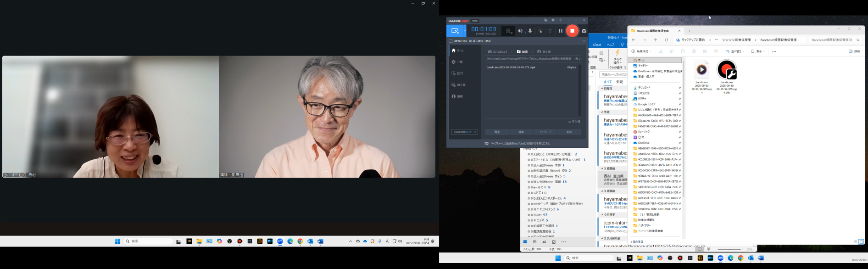
Task: Toggle Bandicam webcam overlay icon
Action: point(508,31)
